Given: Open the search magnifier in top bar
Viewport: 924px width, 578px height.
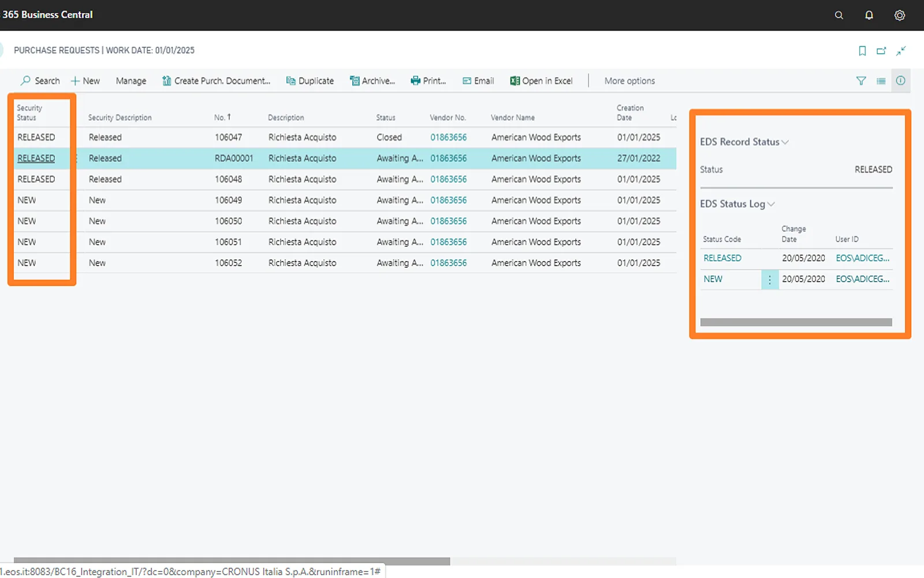Looking at the screenshot, I should coord(839,15).
